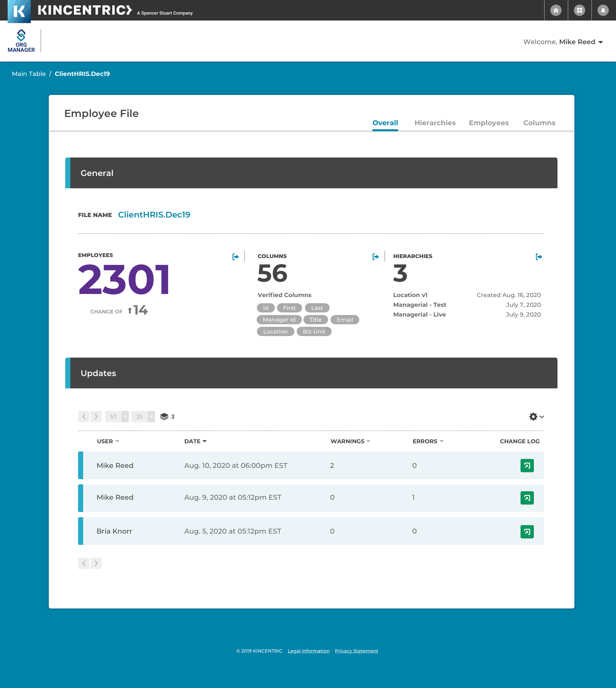Click the home icon in top bar
This screenshot has width=616, height=688.
[x=556, y=10]
